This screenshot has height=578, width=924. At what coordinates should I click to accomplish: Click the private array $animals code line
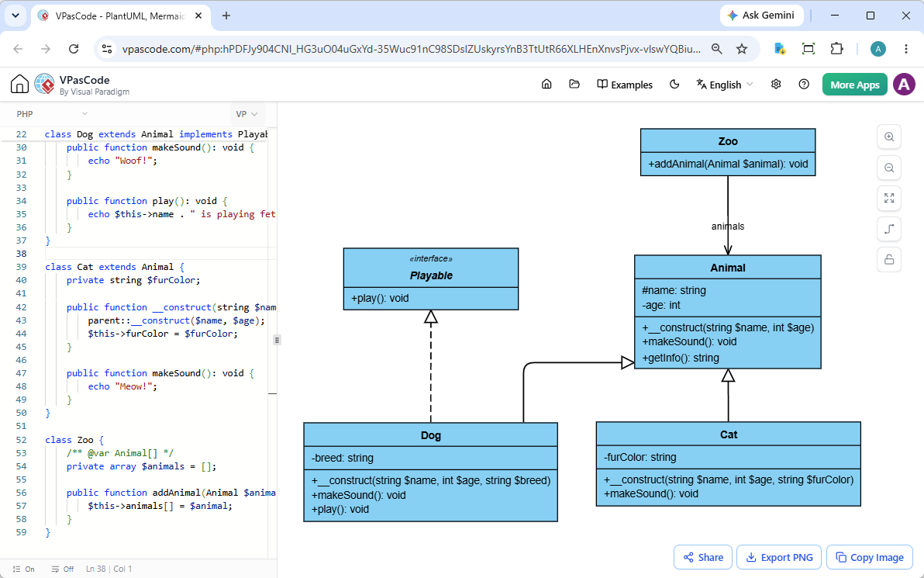[x=141, y=466]
